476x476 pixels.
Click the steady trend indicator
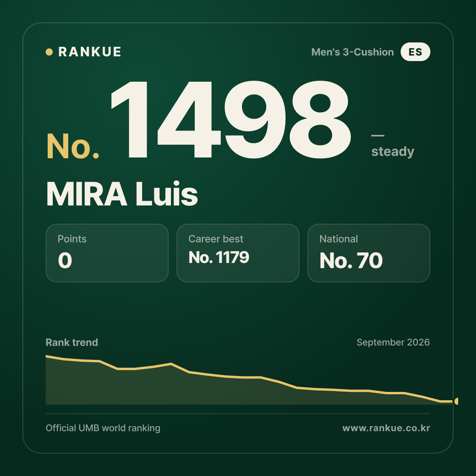[x=393, y=146]
